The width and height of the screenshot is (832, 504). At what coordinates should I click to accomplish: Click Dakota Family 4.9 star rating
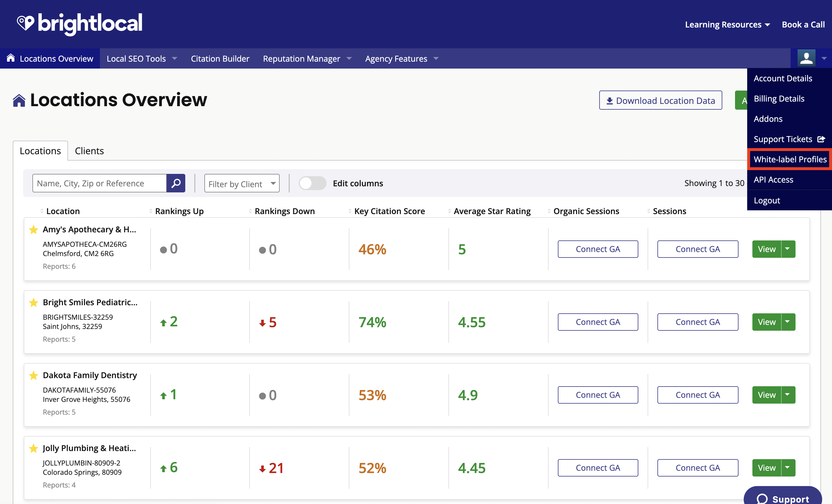coord(468,395)
